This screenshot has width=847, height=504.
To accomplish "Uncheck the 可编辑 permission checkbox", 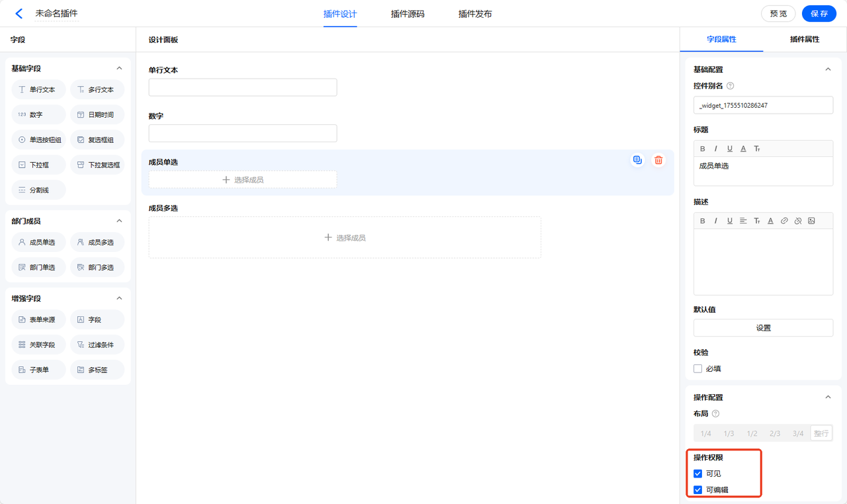I will coord(697,490).
